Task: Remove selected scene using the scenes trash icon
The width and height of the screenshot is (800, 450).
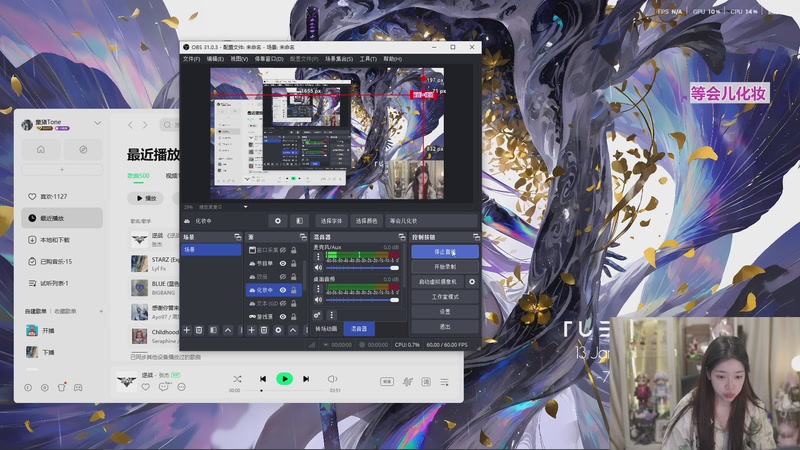Action: 199,330
